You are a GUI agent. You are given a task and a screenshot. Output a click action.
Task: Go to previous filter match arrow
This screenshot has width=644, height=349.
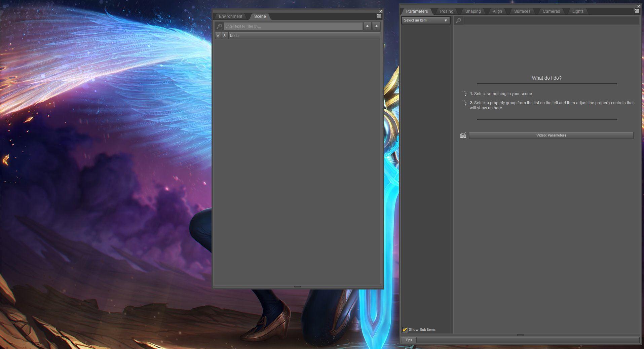coord(367,26)
